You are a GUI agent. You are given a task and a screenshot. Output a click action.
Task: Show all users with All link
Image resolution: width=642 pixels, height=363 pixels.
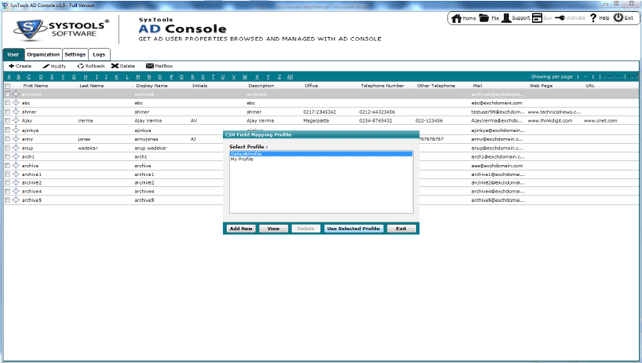click(x=290, y=77)
